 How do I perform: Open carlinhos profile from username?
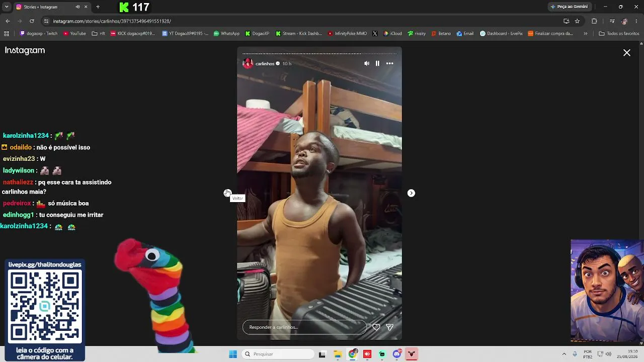click(x=265, y=64)
